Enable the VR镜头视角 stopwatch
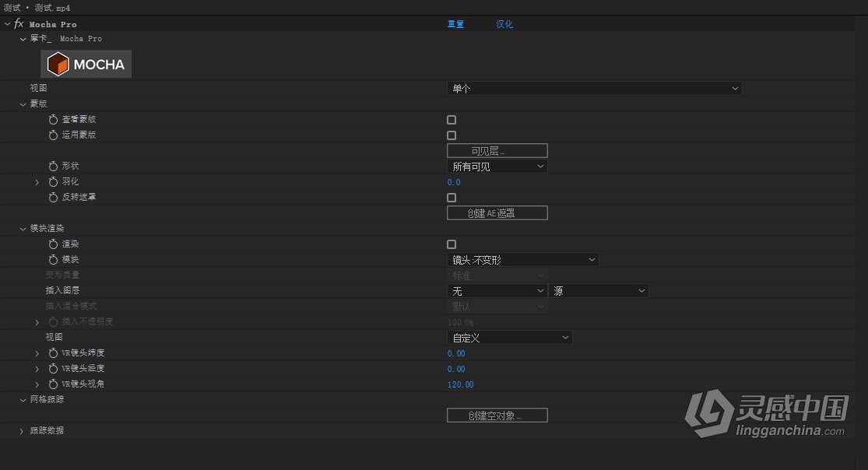This screenshot has height=470, width=868. [x=53, y=384]
